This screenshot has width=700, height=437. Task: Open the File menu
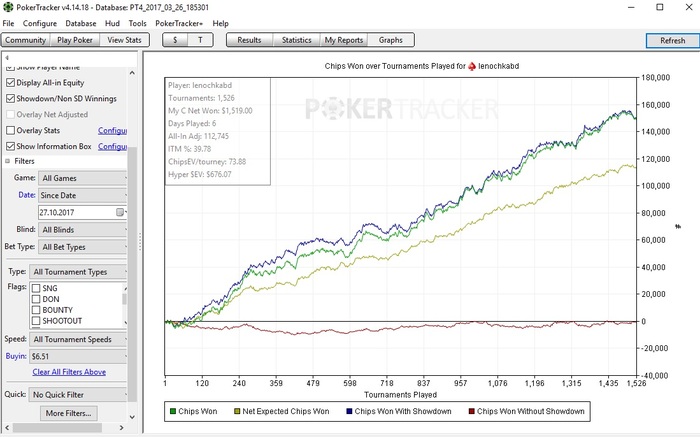(8, 23)
